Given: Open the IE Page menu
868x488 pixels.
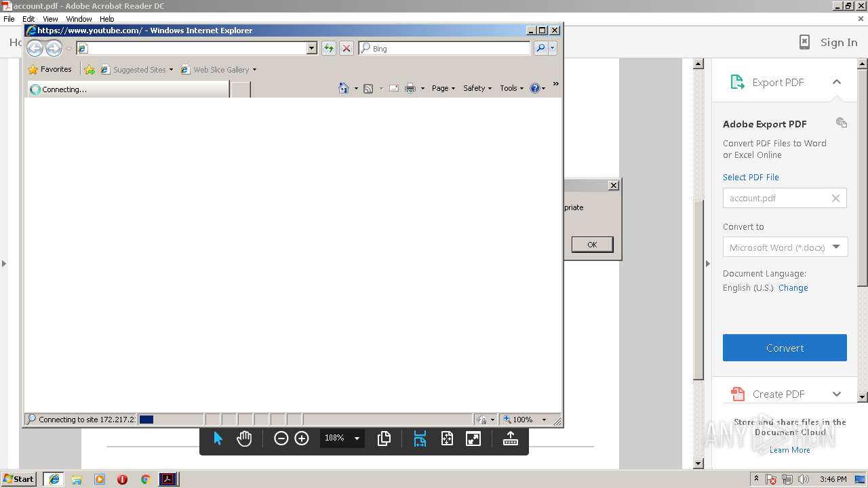Looking at the screenshot, I should pos(443,88).
